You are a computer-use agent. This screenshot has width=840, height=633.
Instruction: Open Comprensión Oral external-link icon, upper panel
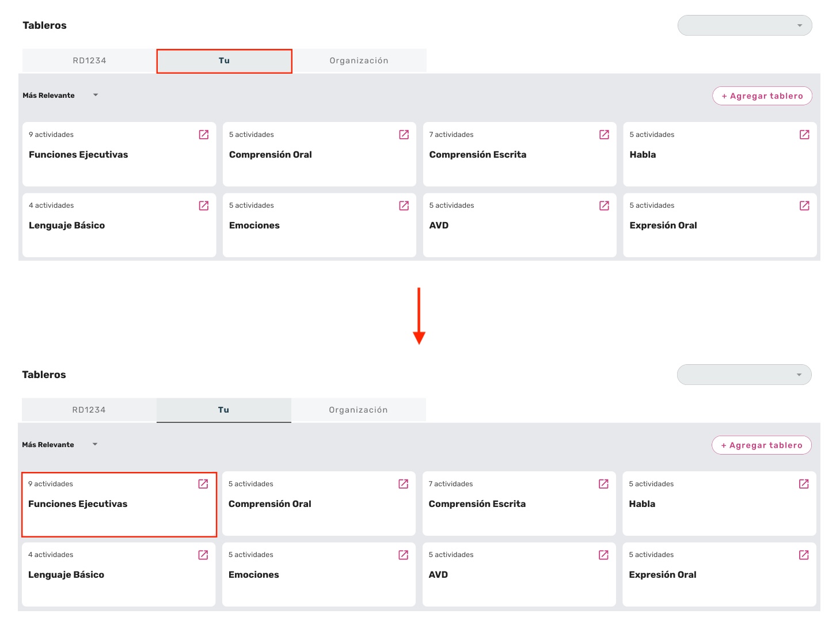(x=404, y=135)
